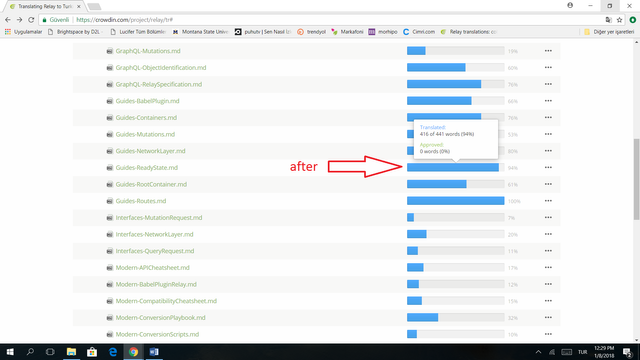Select Modern-CompatibilityCheatsheet.md row name
This screenshot has height=360, width=640.
[166, 301]
